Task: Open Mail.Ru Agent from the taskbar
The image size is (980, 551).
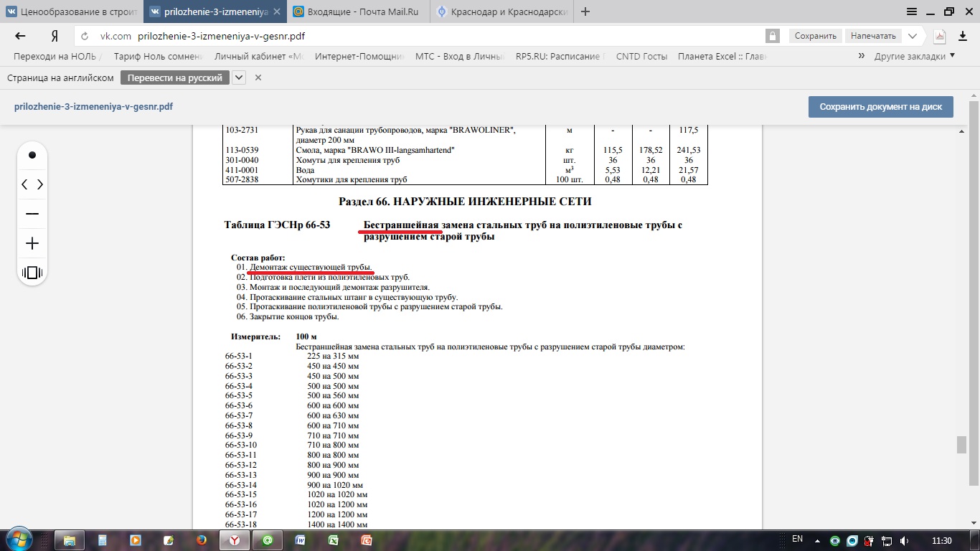Action: click(268, 540)
